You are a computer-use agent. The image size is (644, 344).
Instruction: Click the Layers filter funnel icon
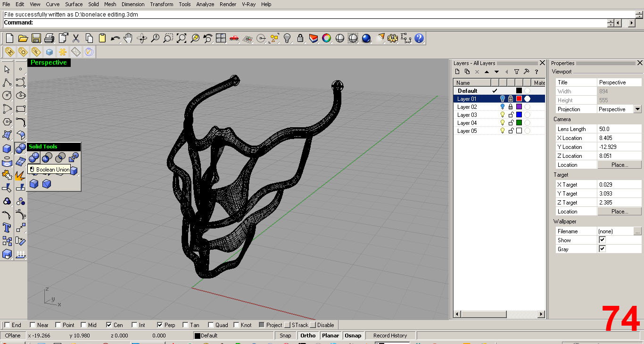point(517,72)
